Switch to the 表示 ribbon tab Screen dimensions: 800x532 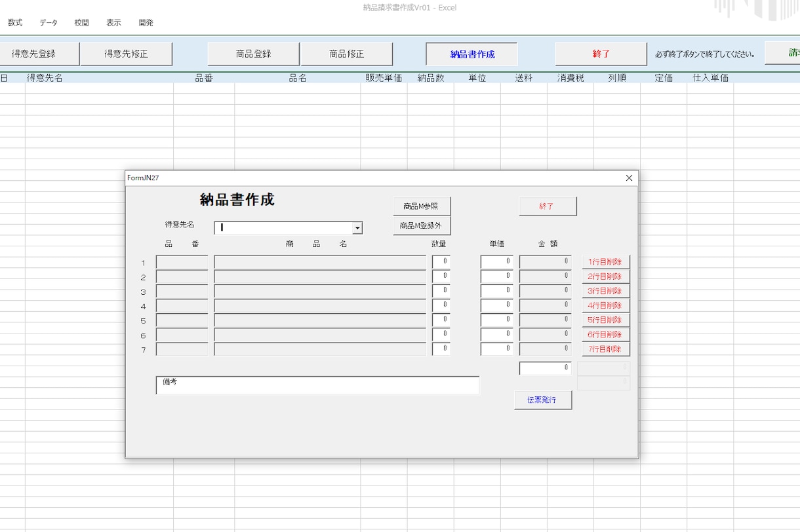click(x=113, y=22)
